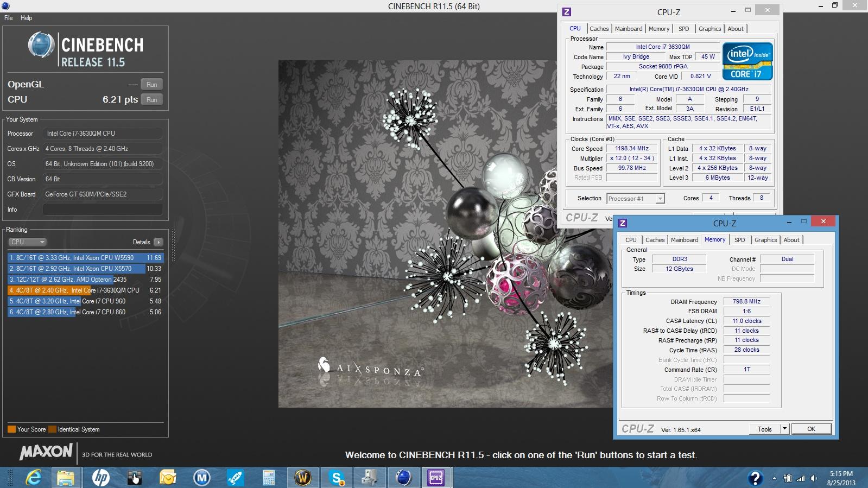Click the volume speaker icon in tray
Screen dimensions: 868x488
[814, 478]
